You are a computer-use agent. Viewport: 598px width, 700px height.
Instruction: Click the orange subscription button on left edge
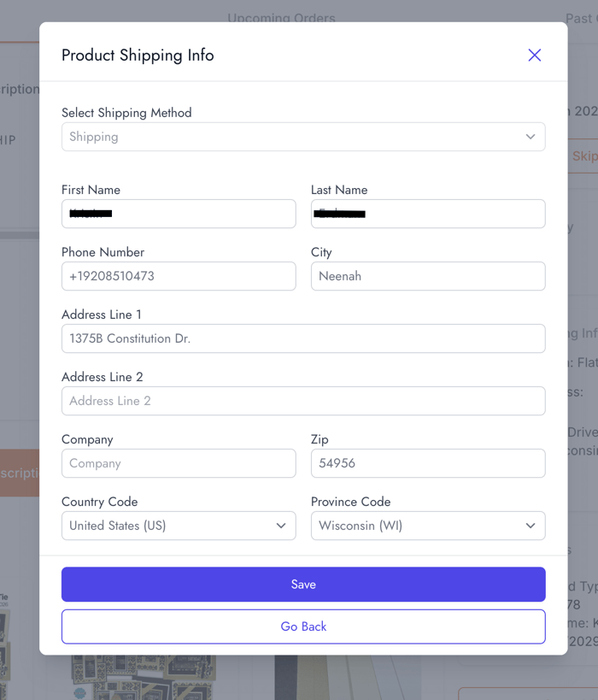click(19, 473)
